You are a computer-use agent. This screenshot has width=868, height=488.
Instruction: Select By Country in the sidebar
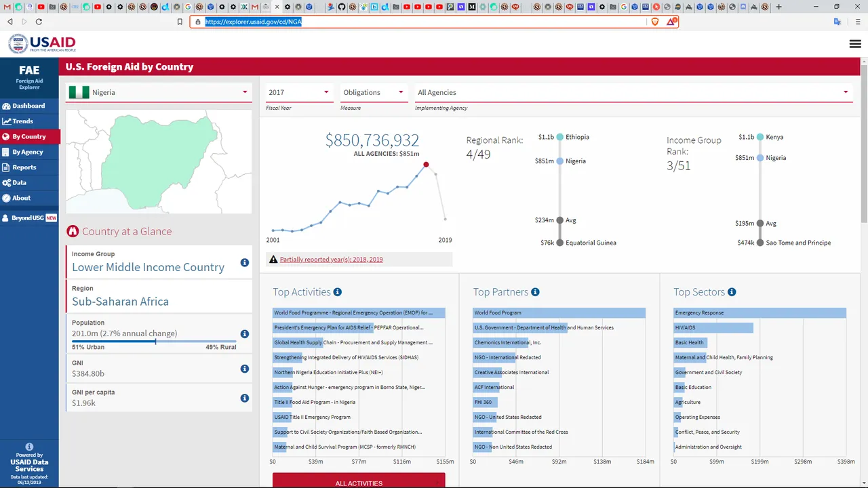point(30,137)
